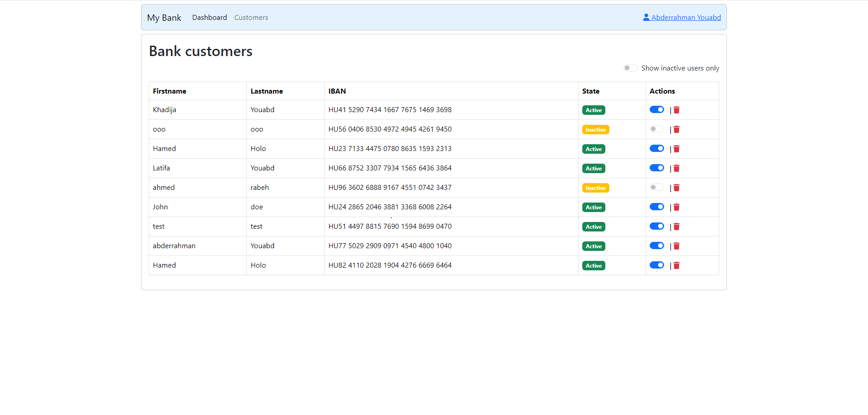Click the trash icon for John doe
868x415 pixels.
[676, 207]
